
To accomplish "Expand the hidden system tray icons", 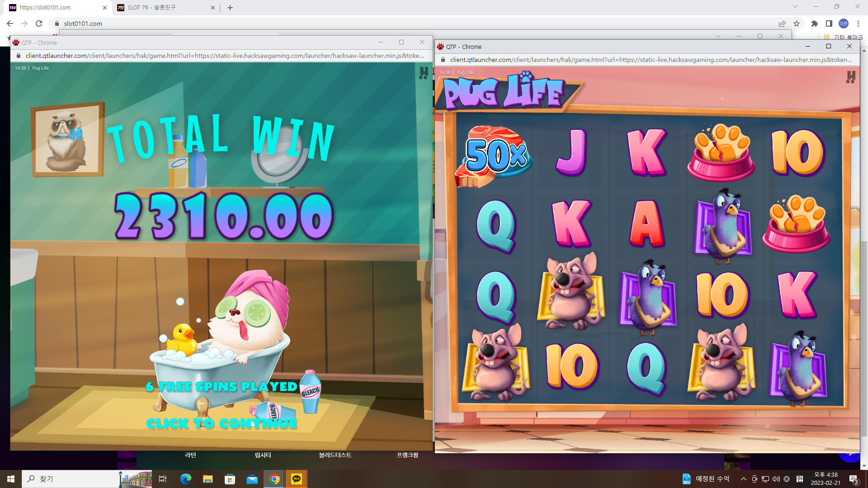I will [x=743, y=479].
